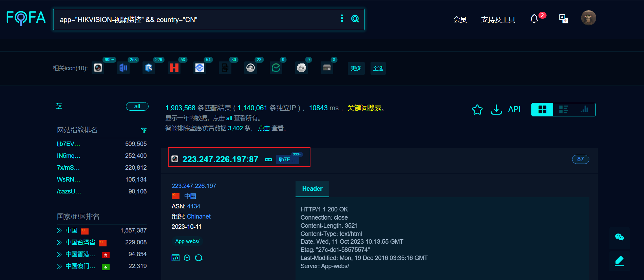Viewport: 644px width, 280px height.
Task: Filter by fingerprint 7x/mS…
Action: point(69,168)
